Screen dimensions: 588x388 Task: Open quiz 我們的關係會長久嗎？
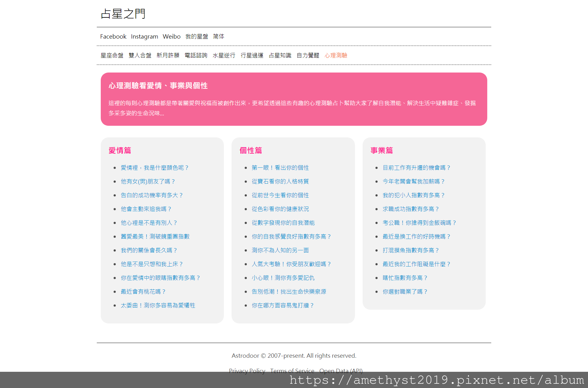click(149, 250)
